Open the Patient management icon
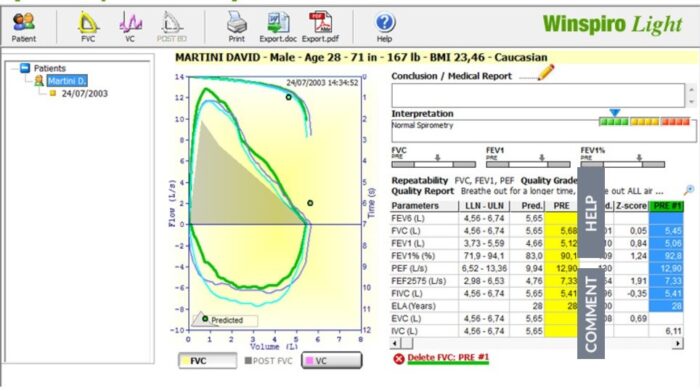 (x=24, y=27)
